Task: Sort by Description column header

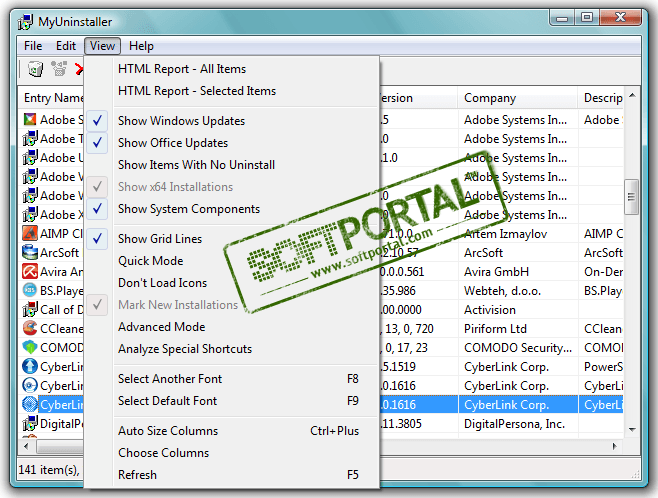Action: (x=601, y=98)
